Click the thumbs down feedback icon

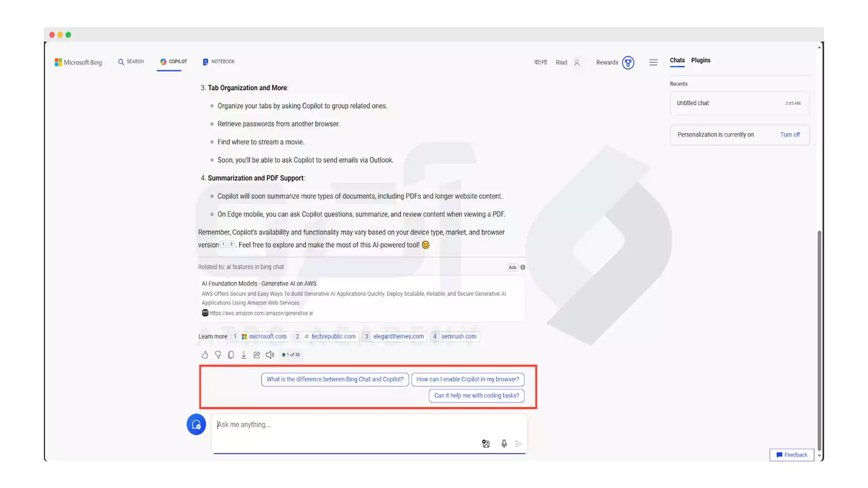(217, 355)
